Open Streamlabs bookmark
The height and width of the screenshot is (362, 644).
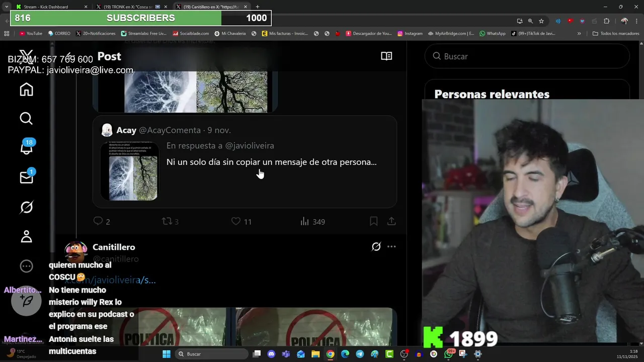point(144,34)
